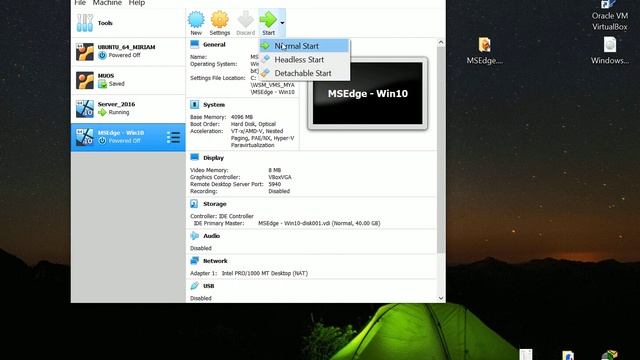The width and height of the screenshot is (640, 360).
Task: Open Oracle VM VirtualBox desktop shortcut
Action: click(x=609, y=16)
